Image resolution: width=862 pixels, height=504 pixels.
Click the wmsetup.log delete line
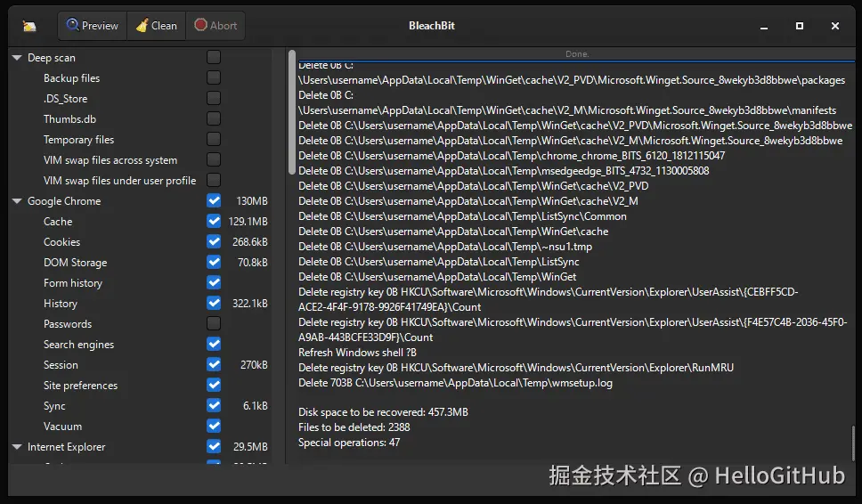455,383
